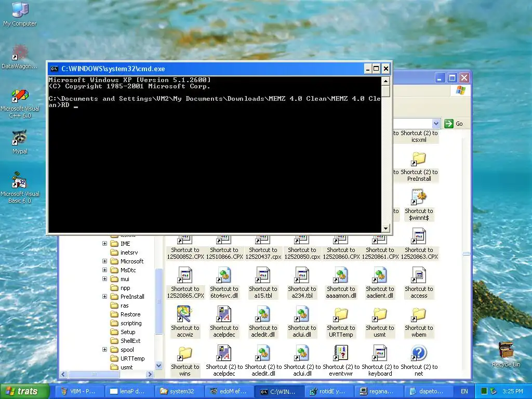Expand the mui folder tree node
Image resolution: width=532 pixels, height=399 pixels.
click(104, 279)
